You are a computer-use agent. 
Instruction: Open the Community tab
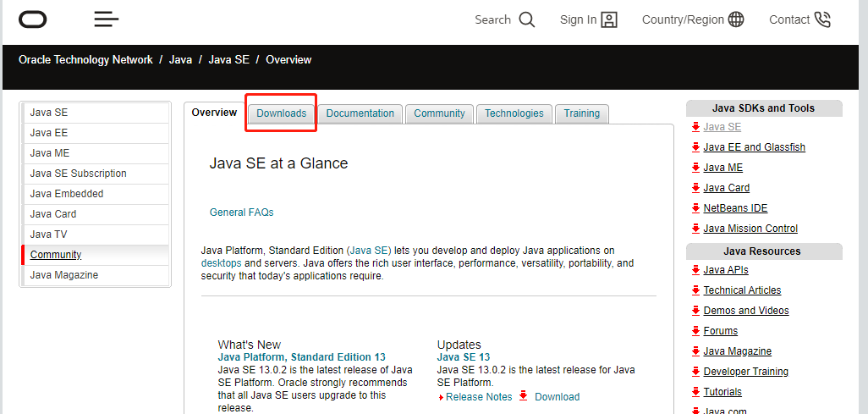coord(440,113)
